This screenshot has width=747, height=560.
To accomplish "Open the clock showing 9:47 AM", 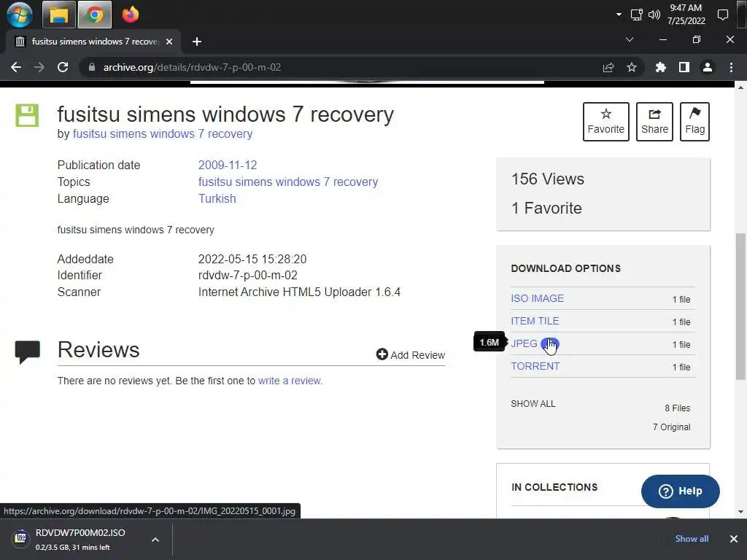I will [x=686, y=15].
